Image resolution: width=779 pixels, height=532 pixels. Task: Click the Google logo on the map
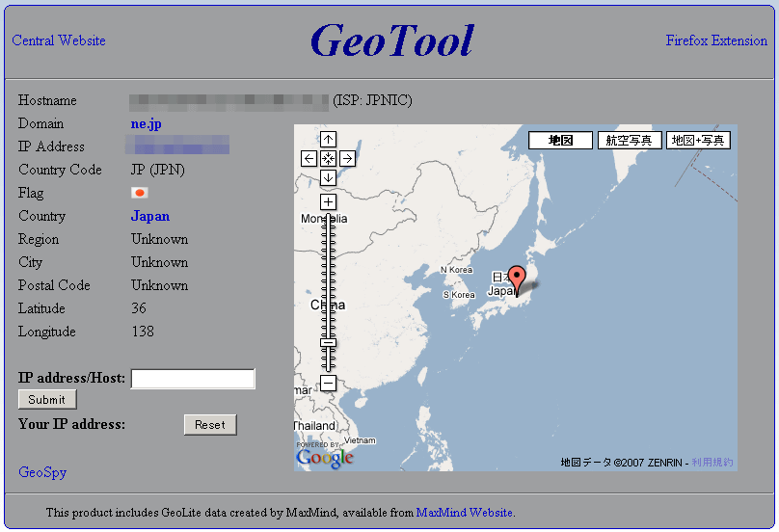point(325,458)
